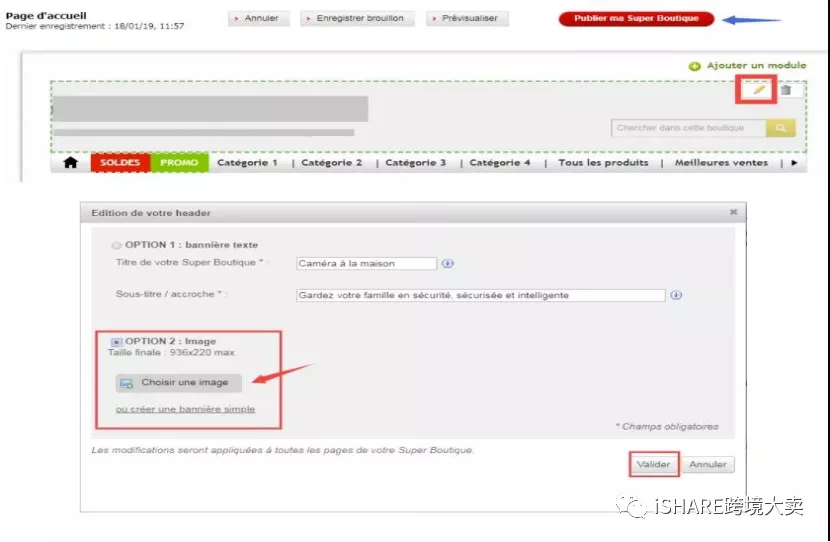The height and width of the screenshot is (542, 830).
Task: Click Enregistrer brouillon button
Action: coord(357,19)
